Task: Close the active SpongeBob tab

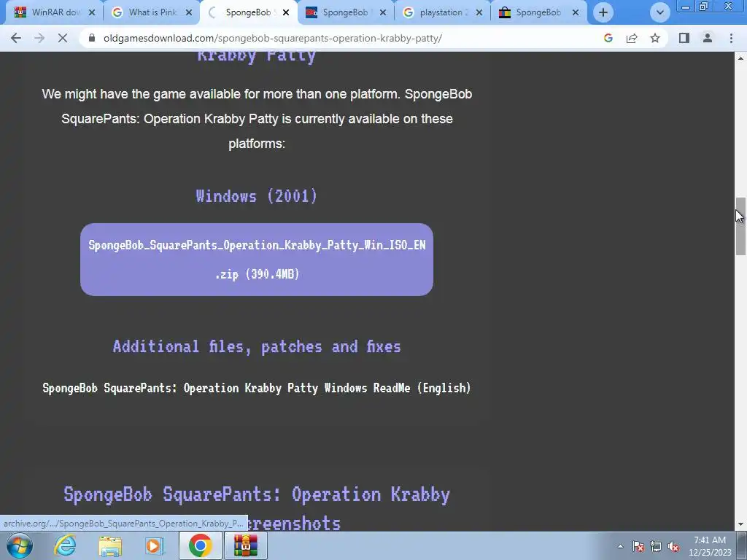Action: (286, 13)
